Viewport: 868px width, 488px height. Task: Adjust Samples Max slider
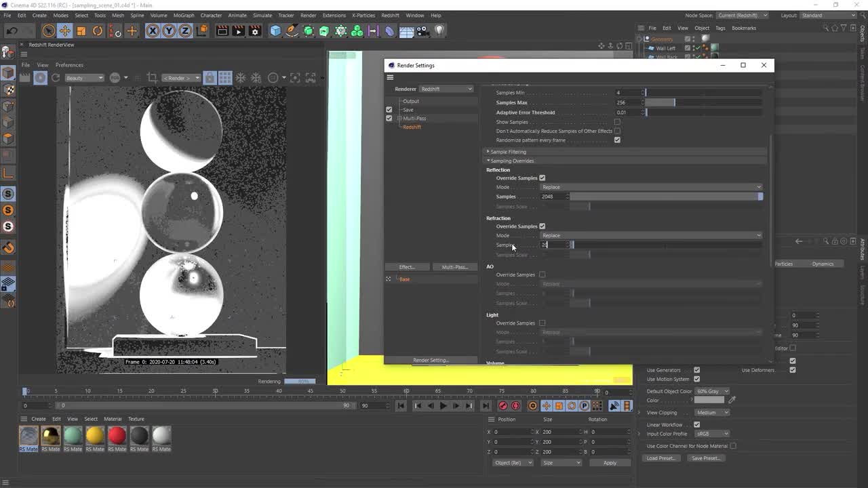click(703, 102)
